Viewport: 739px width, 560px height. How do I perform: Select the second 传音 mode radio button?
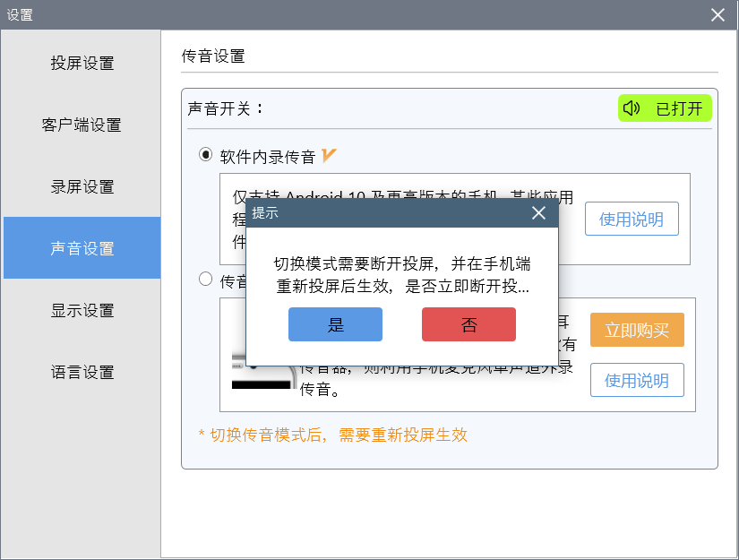coord(205,279)
